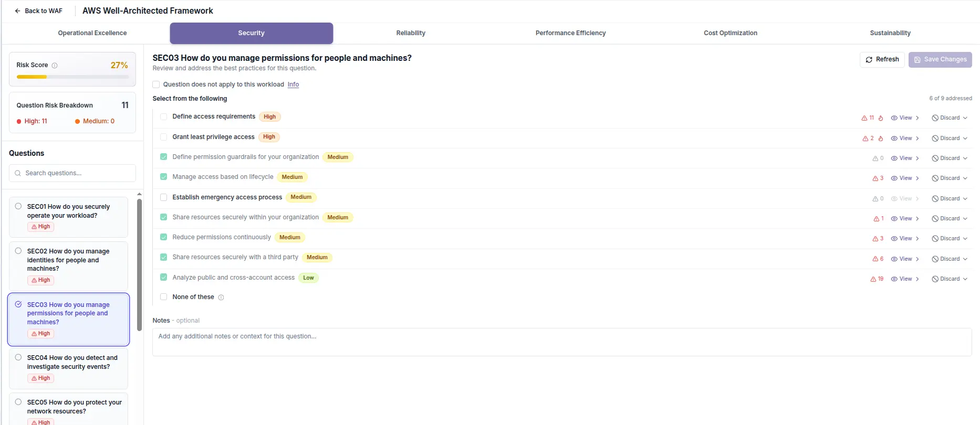Click the magnifier icon in Search questions
The width and height of the screenshot is (980, 425).
click(18, 173)
